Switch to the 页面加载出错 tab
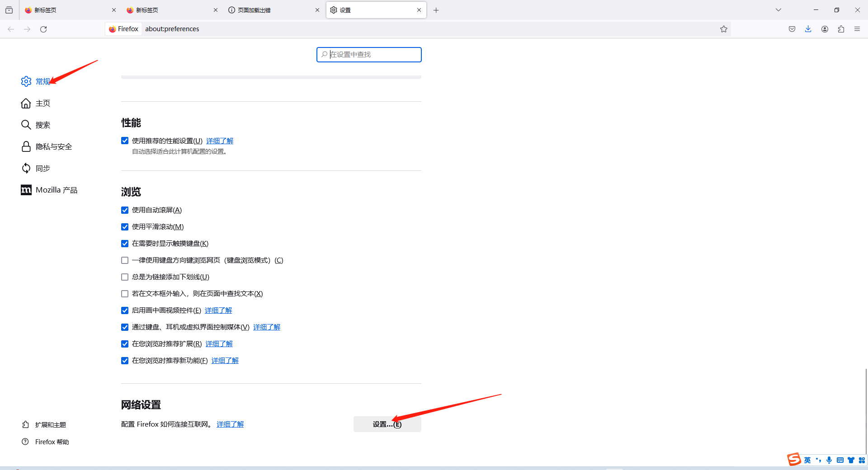 point(271,10)
